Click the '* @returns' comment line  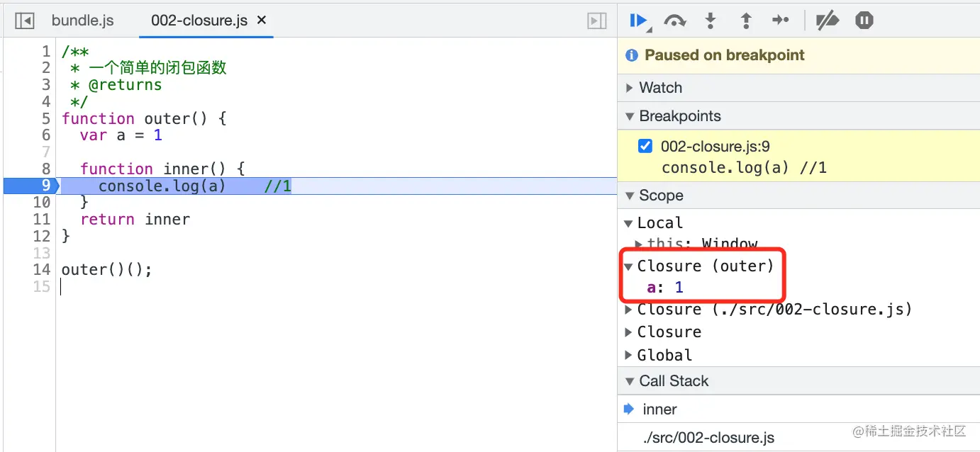pyautogui.click(x=116, y=85)
